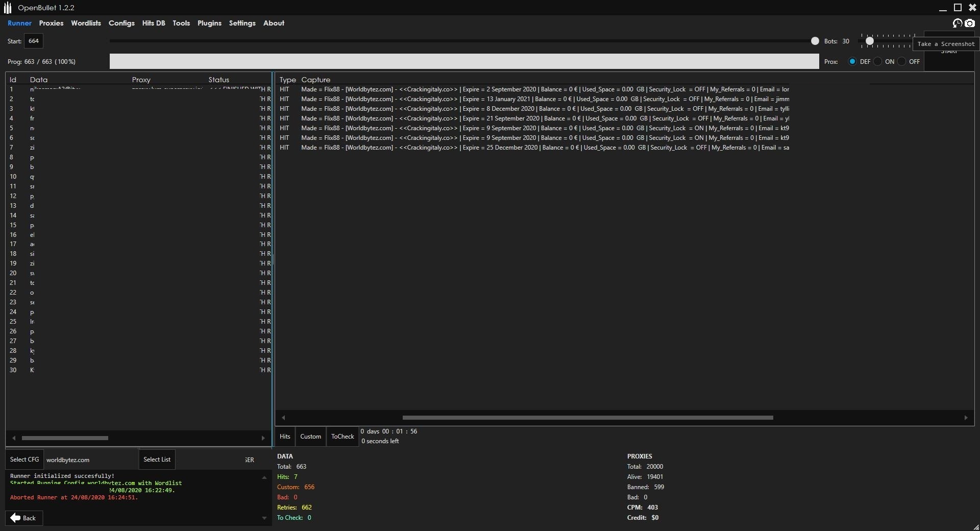Image resolution: width=980 pixels, height=531 pixels.
Task: Click the Take a Screenshot camera icon
Action: pyautogui.click(x=970, y=23)
